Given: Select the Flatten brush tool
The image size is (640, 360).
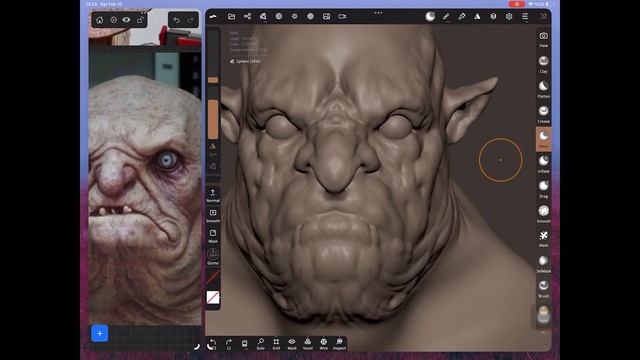Looking at the screenshot, I should [x=543, y=89].
